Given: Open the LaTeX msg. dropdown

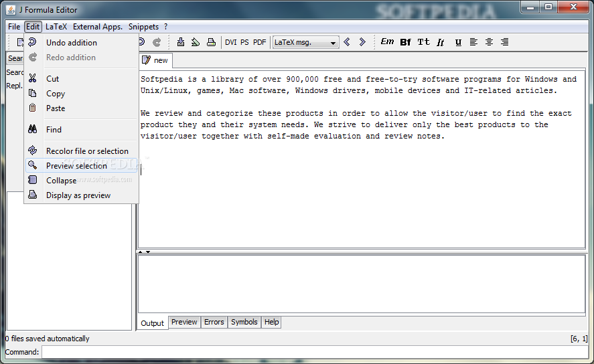Looking at the screenshot, I should (x=305, y=42).
